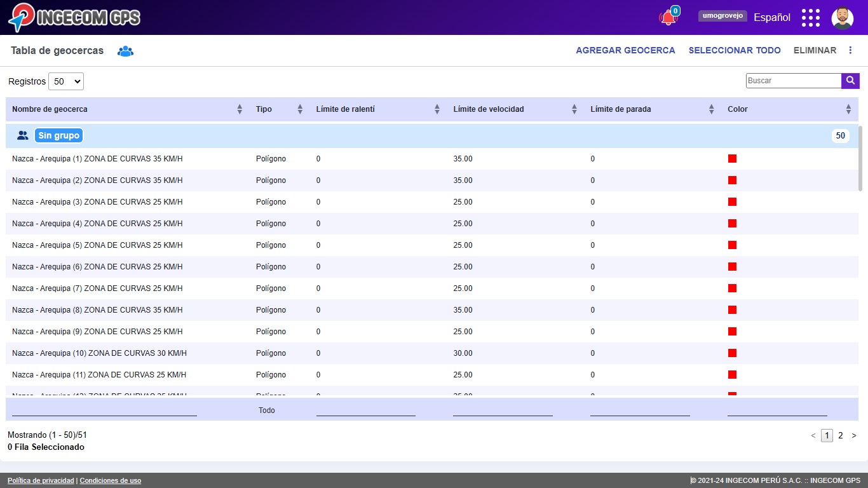Image resolution: width=868 pixels, height=488 pixels.
Task: Sort table by Color column
Action: (x=848, y=109)
